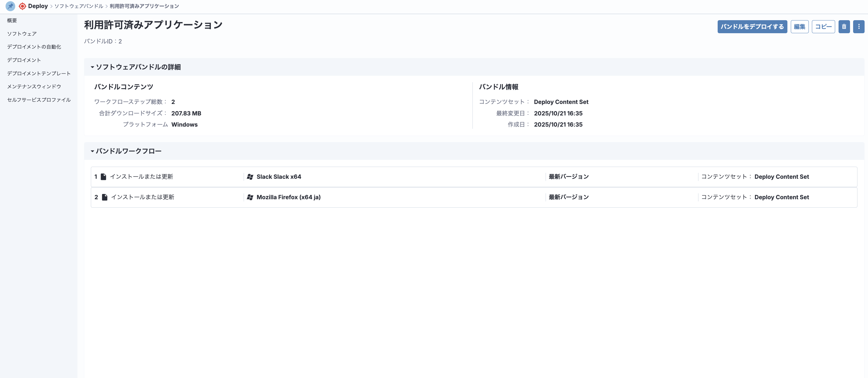Click the コピー button
The width and height of the screenshot is (868, 378).
pos(823,27)
